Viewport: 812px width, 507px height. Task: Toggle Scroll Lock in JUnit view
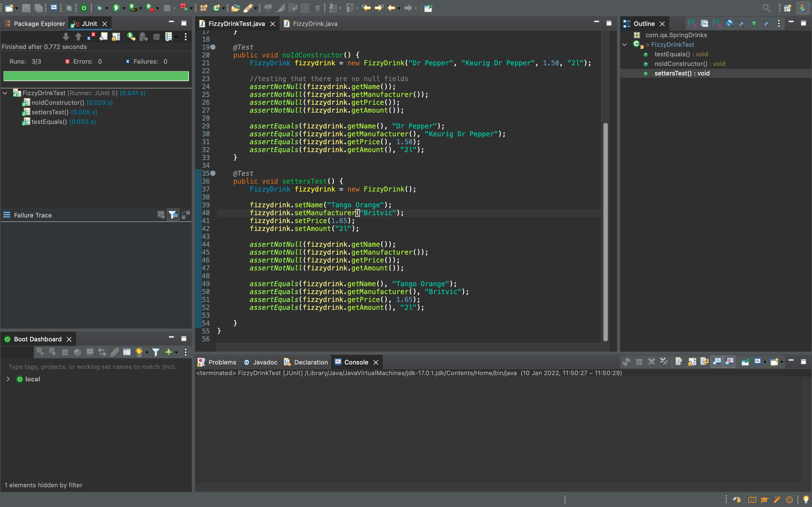point(116,37)
